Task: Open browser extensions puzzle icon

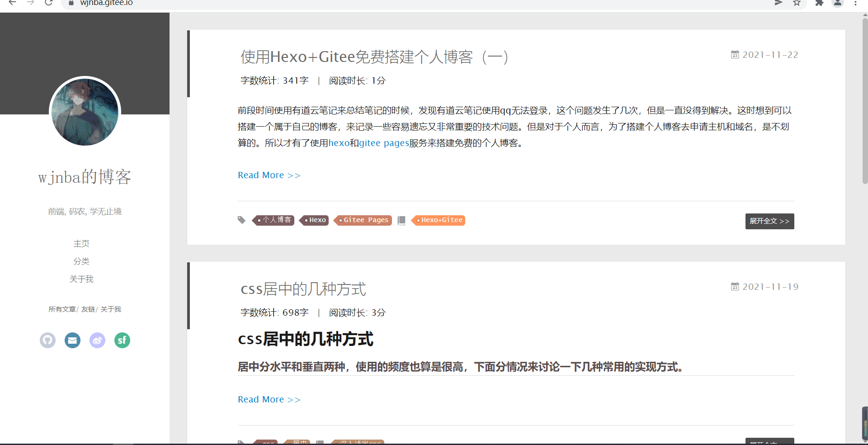Action: (x=819, y=3)
